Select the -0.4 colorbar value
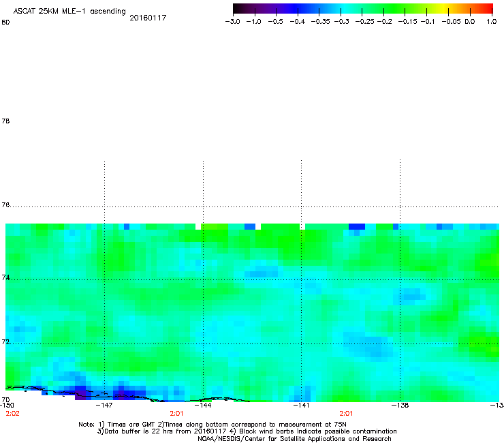 [298, 22]
